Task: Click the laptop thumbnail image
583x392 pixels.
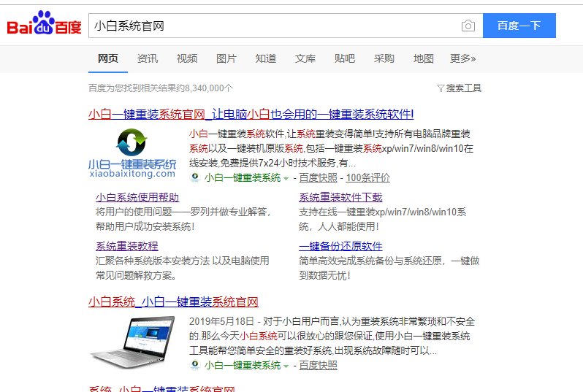Action: [x=132, y=342]
